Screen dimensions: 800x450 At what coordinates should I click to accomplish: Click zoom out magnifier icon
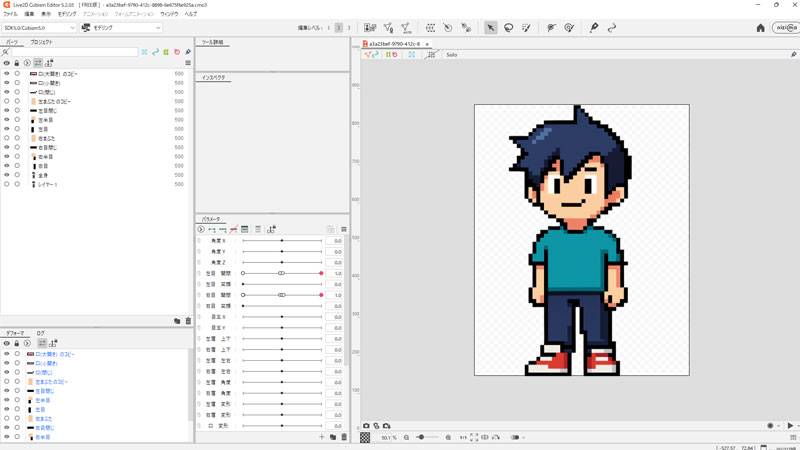tap(406, 437)
